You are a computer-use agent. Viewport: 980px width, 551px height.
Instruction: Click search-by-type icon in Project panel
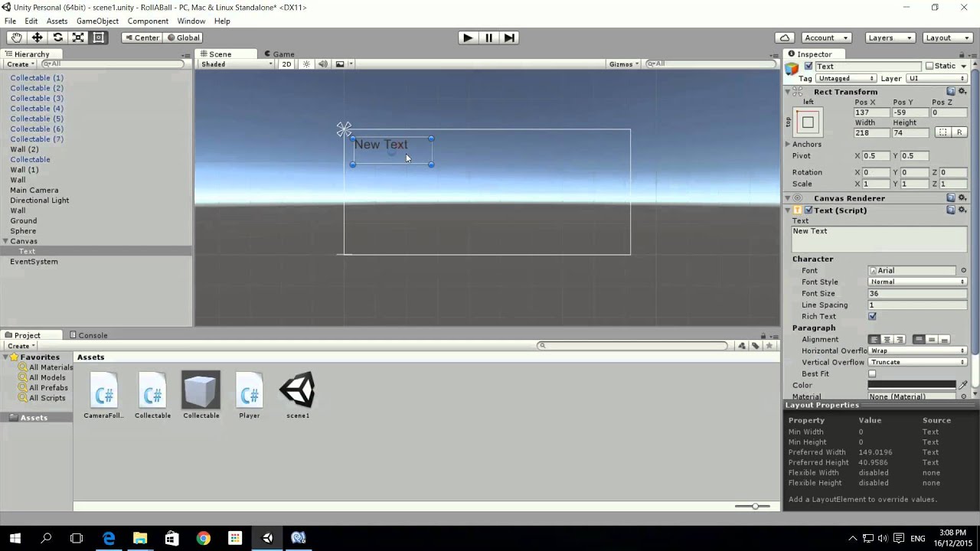coord(742,346)
